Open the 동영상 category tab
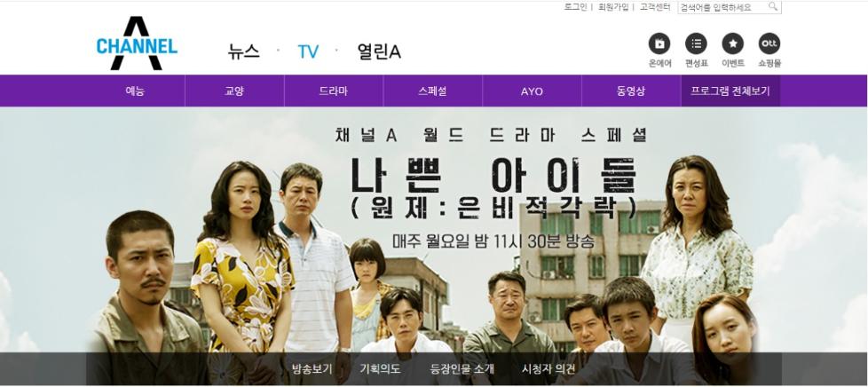 [631, 91]
